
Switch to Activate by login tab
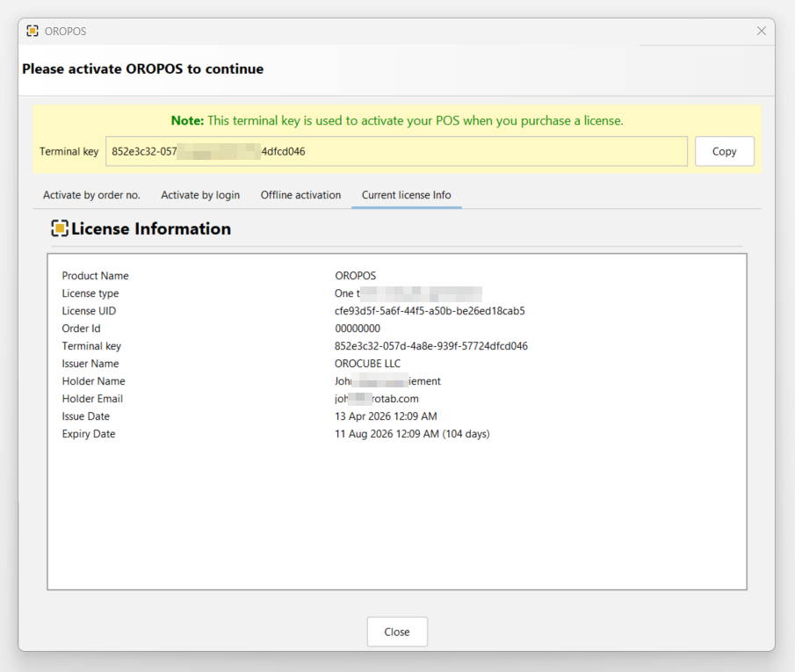coord(200,195)
